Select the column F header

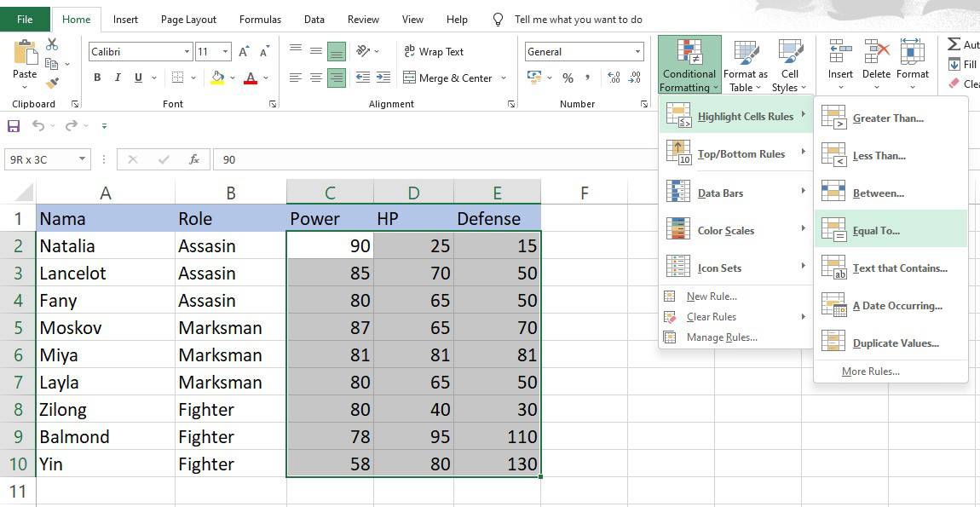585,193
